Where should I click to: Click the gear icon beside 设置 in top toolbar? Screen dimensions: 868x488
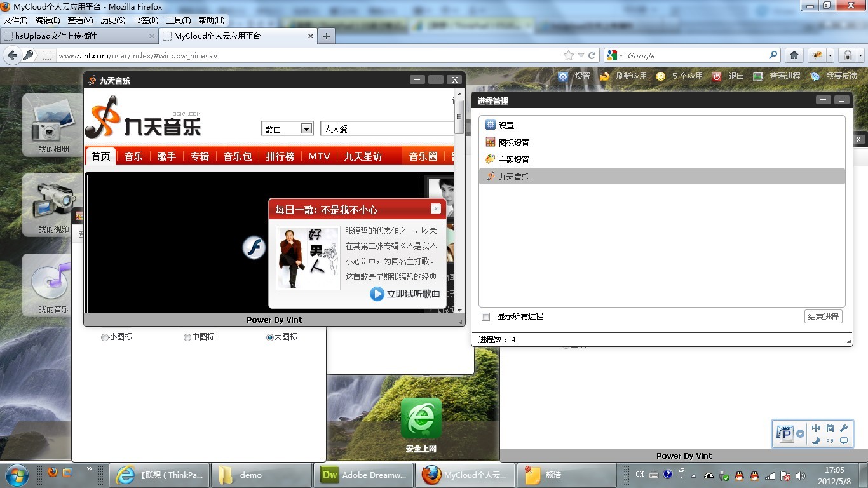pos(563,76)
